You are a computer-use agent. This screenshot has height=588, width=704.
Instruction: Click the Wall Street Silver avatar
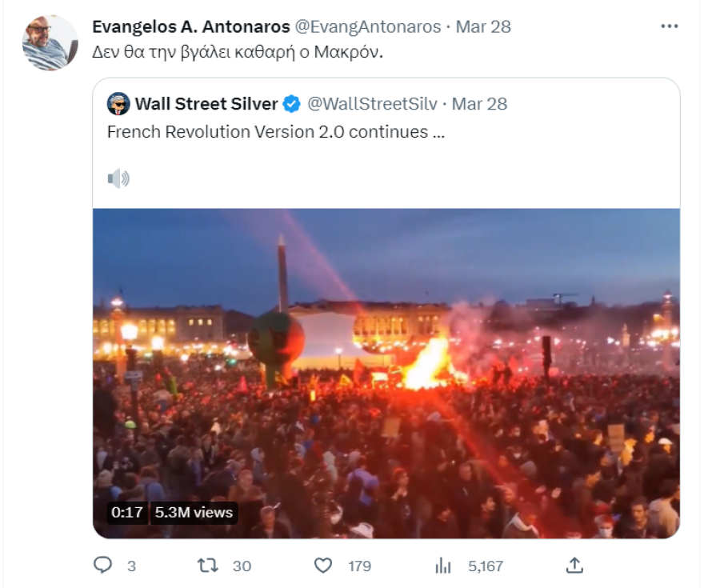[118, 104]
